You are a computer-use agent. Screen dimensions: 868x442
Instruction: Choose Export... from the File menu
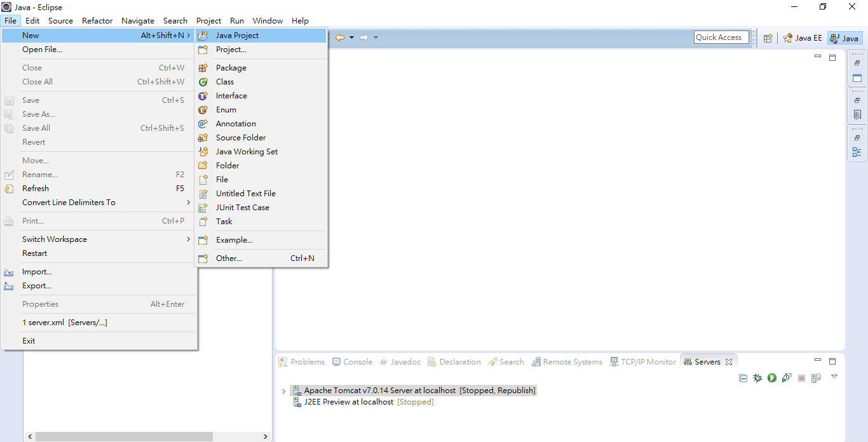point(99,286)
